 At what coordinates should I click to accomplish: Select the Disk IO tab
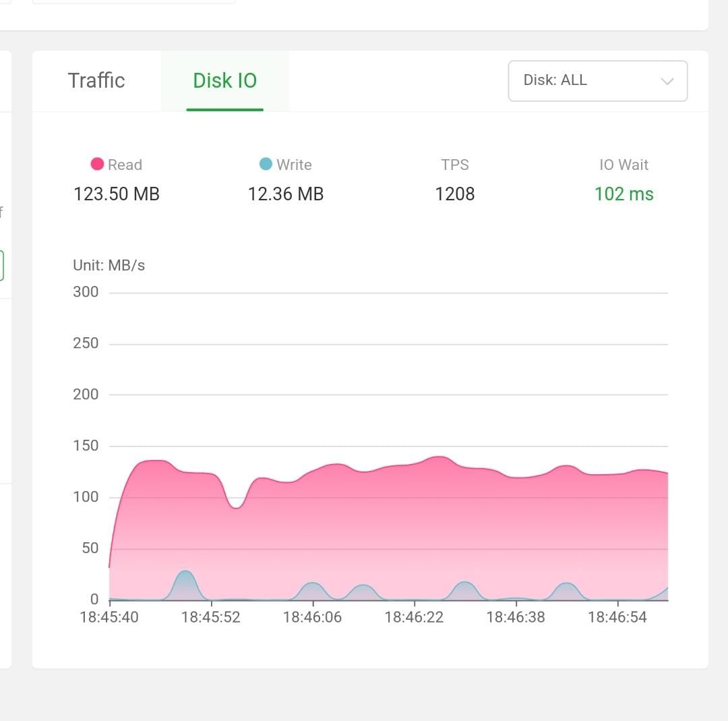point(224,80)
